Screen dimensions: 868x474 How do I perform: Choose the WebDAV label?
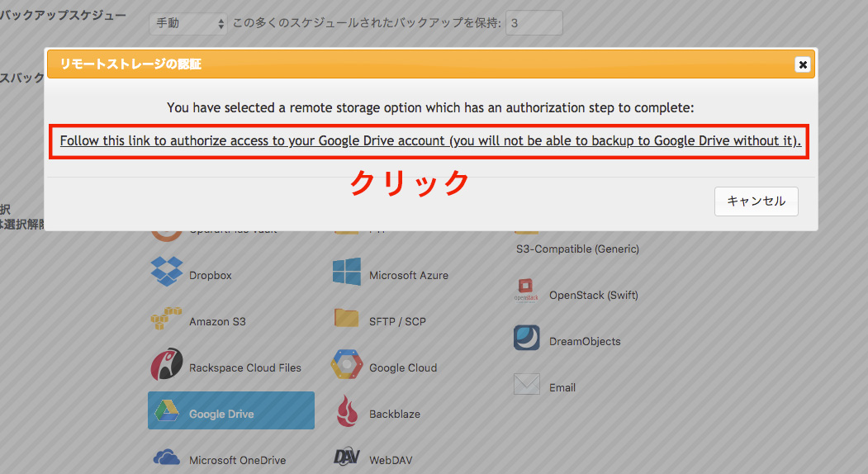(391, 460)
